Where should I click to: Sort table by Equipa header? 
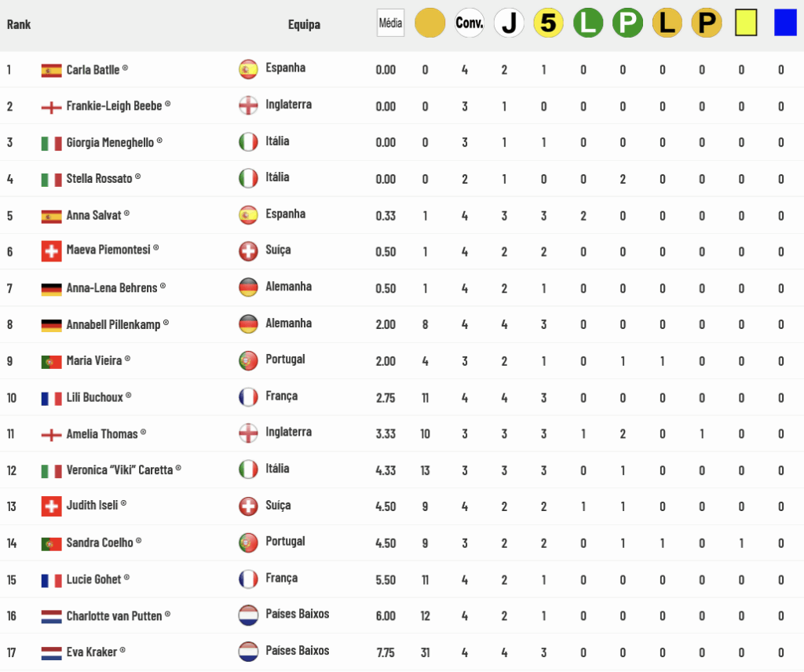pyautogui.click(x=304, y=24)
